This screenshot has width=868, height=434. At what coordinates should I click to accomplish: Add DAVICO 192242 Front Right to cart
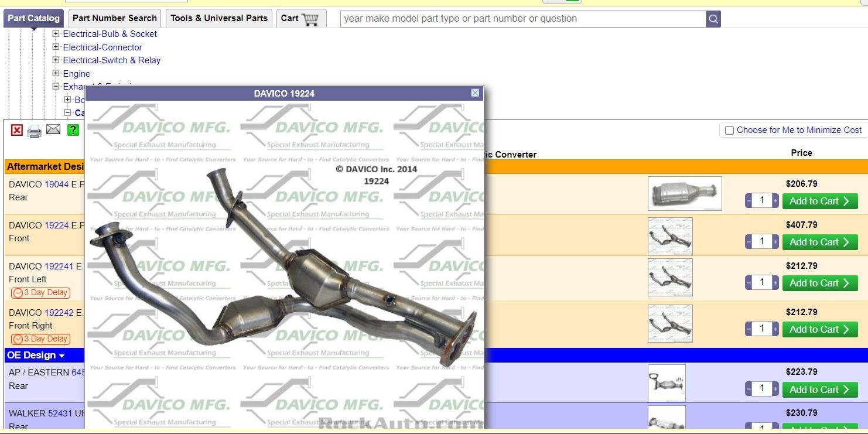coord(820,329)
